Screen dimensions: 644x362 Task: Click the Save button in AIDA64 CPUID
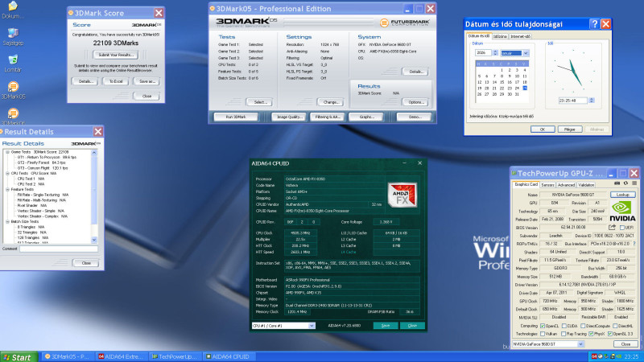(x=386, y=326)
